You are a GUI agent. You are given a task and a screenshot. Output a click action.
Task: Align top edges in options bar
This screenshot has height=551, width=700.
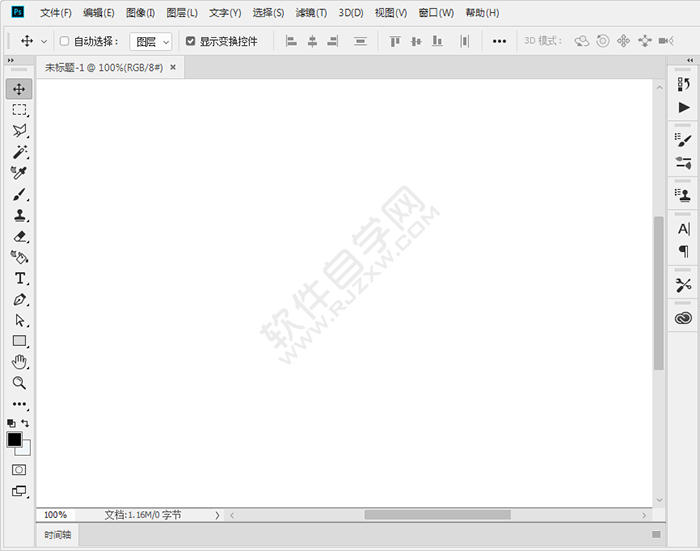pos(395,42)
